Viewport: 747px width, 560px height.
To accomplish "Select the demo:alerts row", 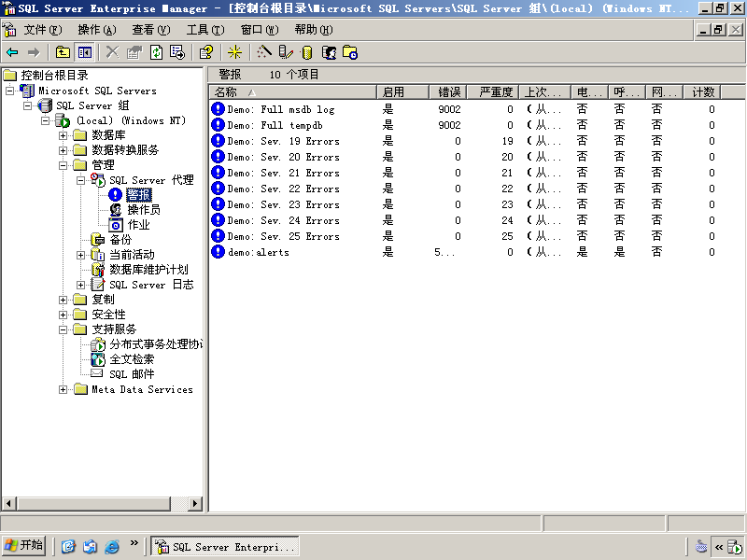I will [x=259, y=252].
